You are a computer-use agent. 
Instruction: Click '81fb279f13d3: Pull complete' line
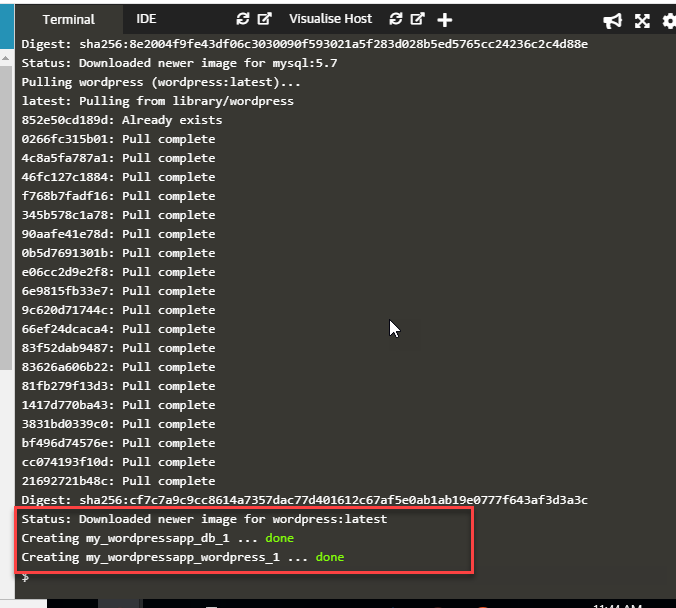click(118, 385)
